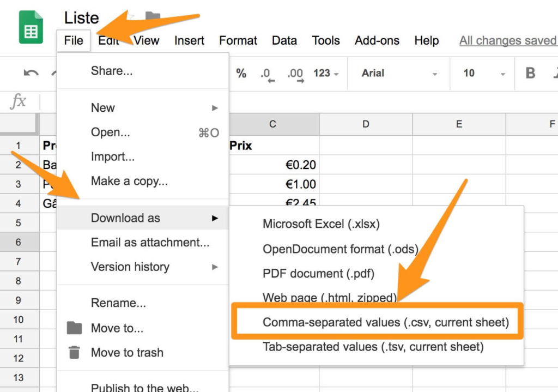558x392 pixels.
Task: Open the View menu
Action: 146,40
